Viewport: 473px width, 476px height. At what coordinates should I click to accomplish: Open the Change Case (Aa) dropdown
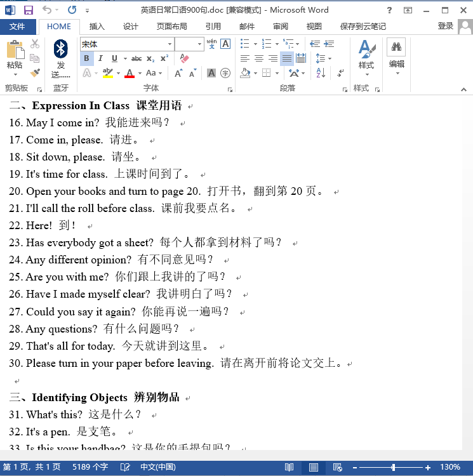[154, 73]
